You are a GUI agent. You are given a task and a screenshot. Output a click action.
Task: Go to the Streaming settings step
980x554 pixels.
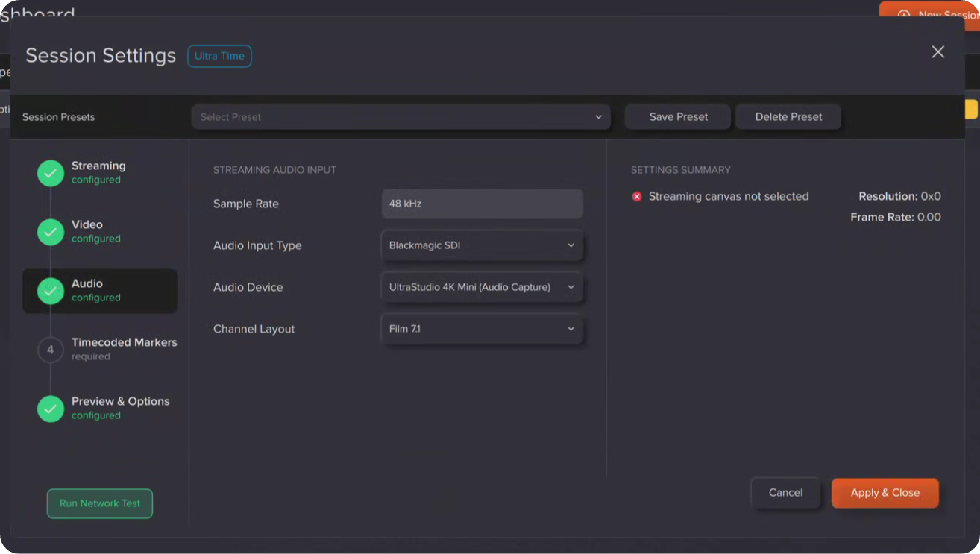coord(100,173)
